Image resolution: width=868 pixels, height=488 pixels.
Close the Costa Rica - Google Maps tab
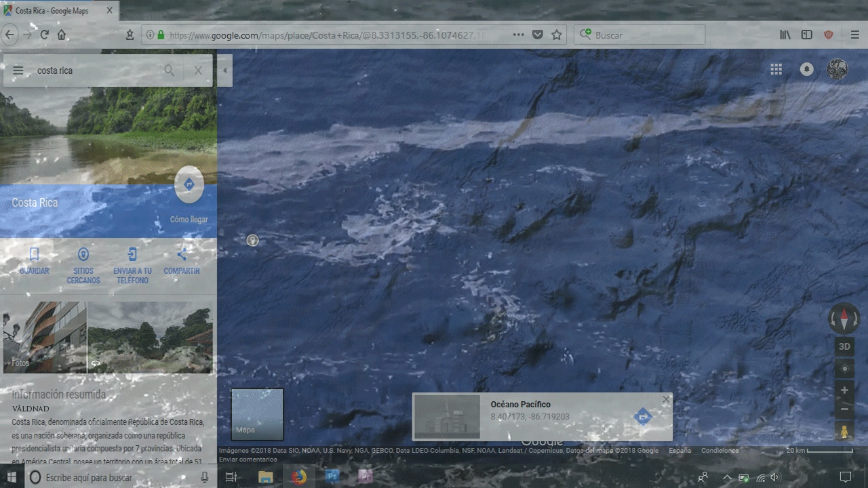tap(110, 11)
